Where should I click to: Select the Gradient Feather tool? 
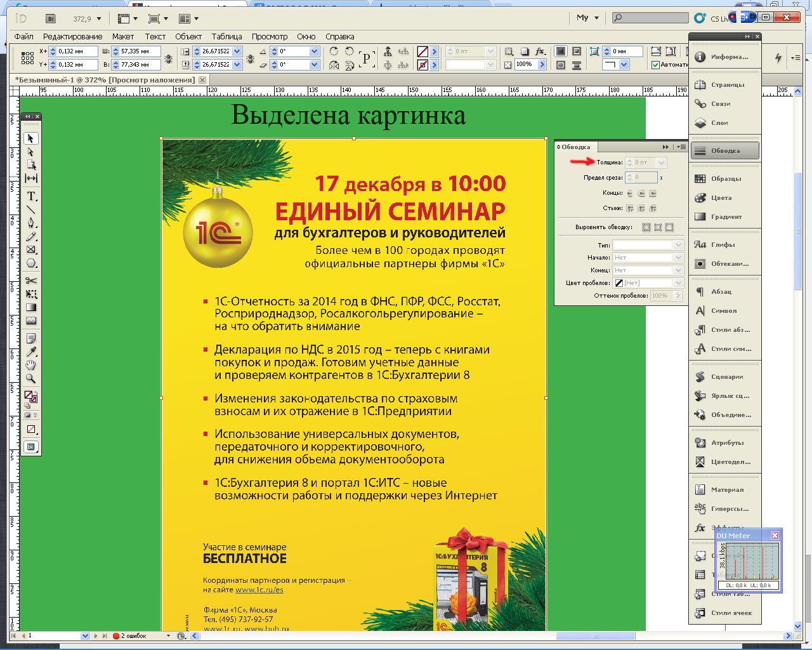[x=30, y=321]
